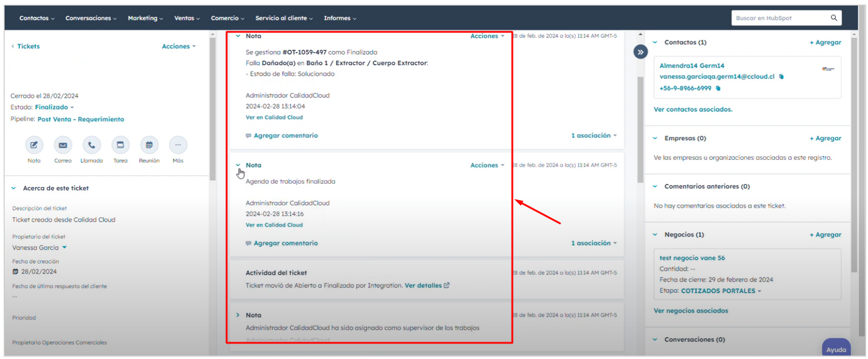
Task: Open the Servicio al cliente menu
Action: (x=284, y=18)
